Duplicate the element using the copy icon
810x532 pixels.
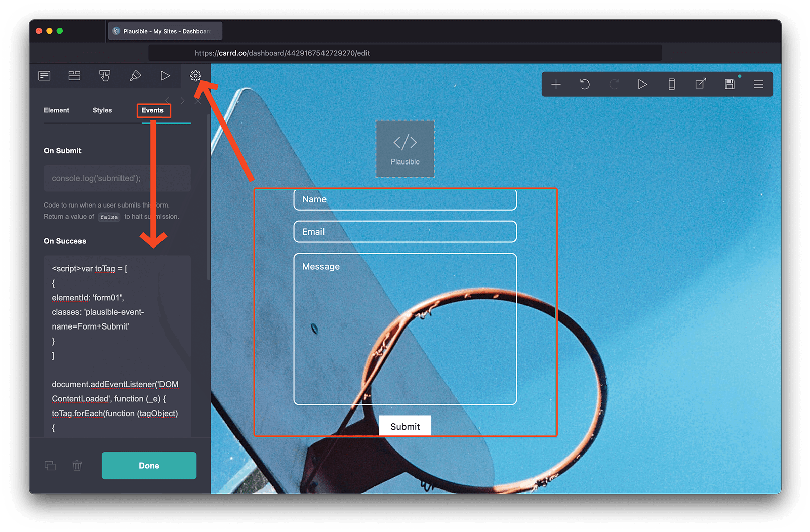[x=50, y=466]
